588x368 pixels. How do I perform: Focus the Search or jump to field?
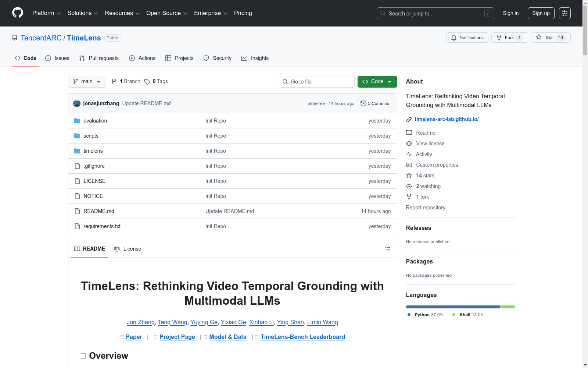click(435, 13)
